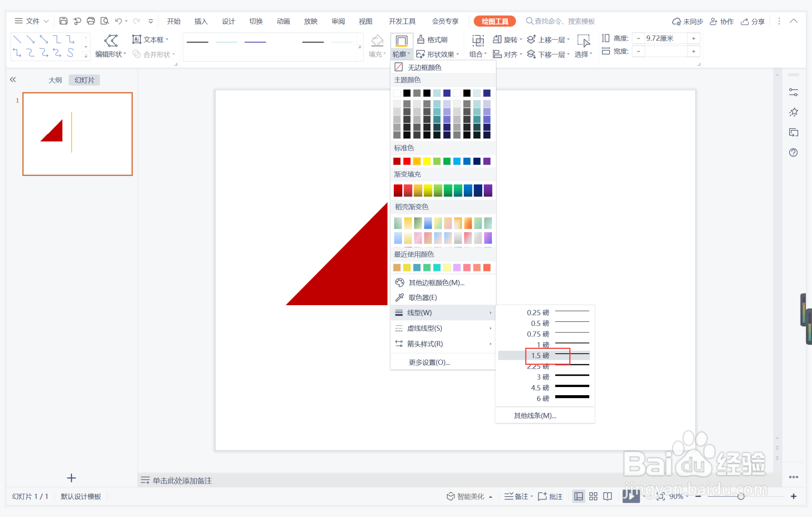Pick the yellow standard color swatch

(427, 161)
